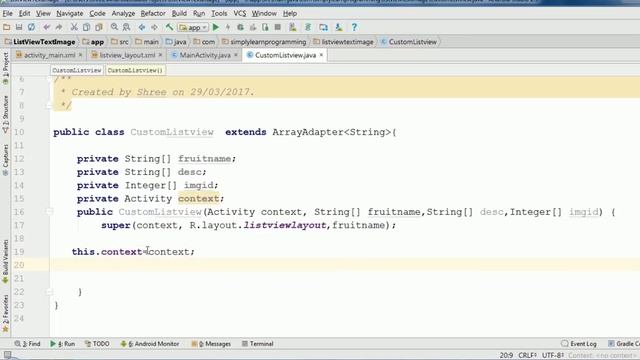The width and height of the screenshot is (640, 360).
Task: Open the Tools menu
Action: pos(219,13)
